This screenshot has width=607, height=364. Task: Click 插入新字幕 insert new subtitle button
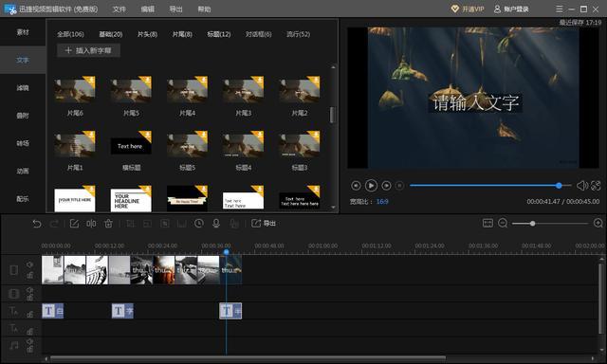coord(88,50)
